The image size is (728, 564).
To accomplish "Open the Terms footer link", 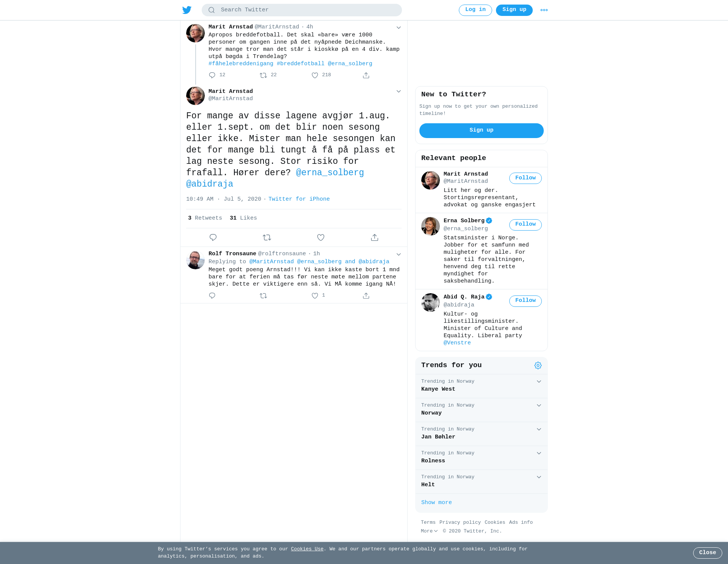I will coord(428,522).
